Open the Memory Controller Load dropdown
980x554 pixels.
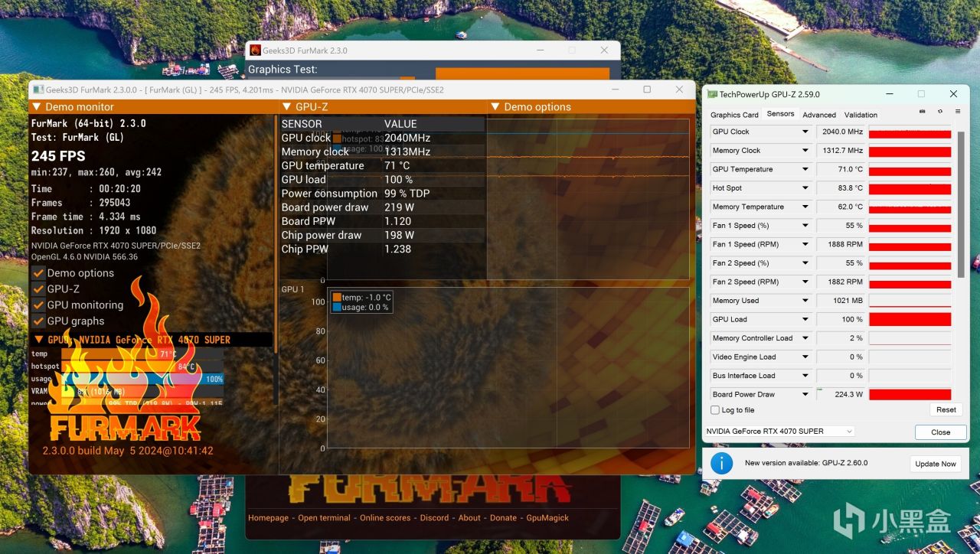pyautogui.click(x=805, y=338)
